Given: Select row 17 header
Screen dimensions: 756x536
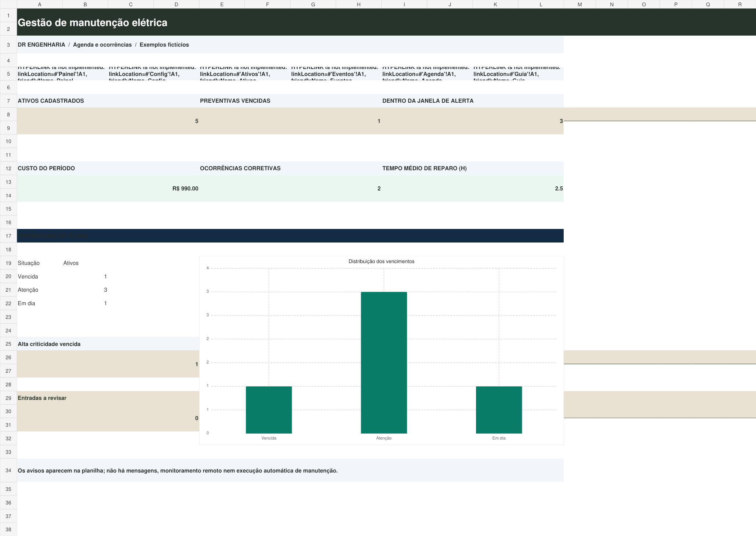Looking at the screenshot, I should click(8, 236).
